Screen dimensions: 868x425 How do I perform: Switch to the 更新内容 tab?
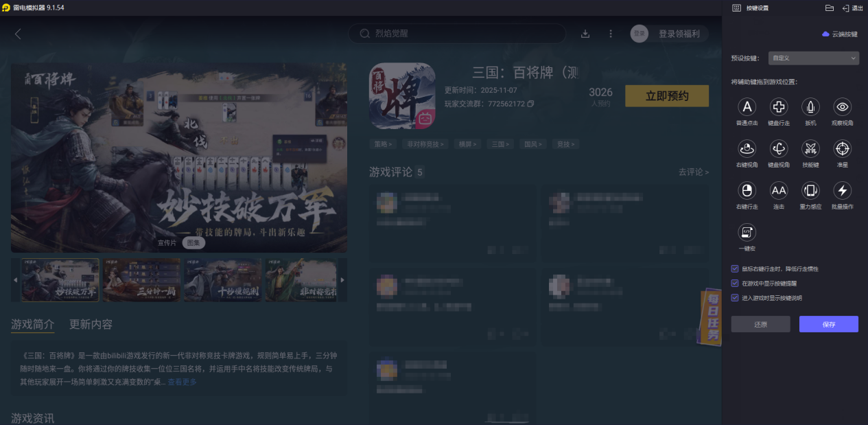[91, 324]
